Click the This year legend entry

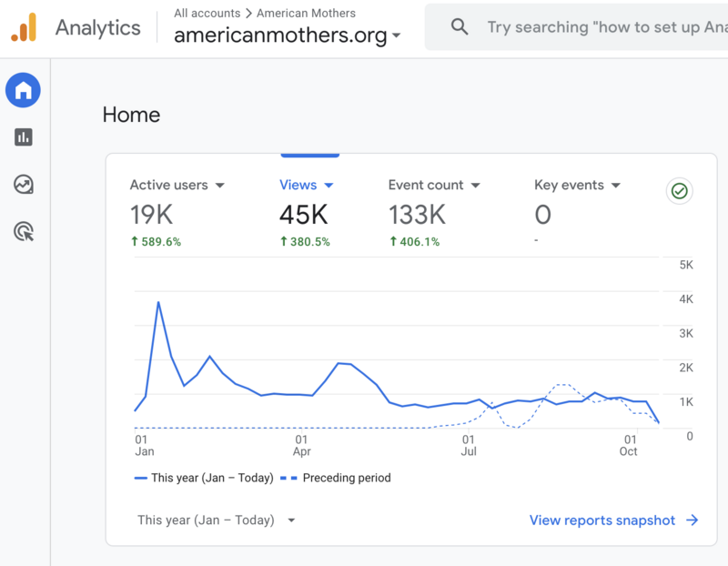[204, 478]
